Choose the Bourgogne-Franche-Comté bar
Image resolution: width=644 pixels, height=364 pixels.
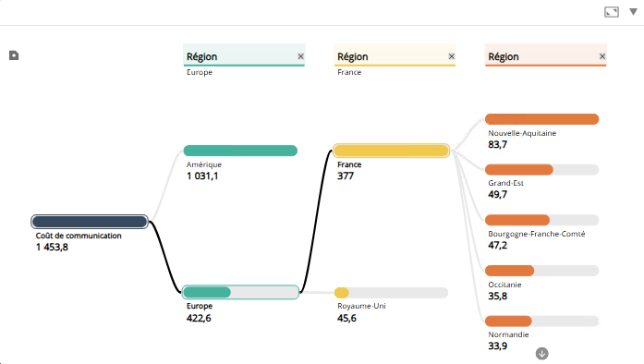(541, 220)
